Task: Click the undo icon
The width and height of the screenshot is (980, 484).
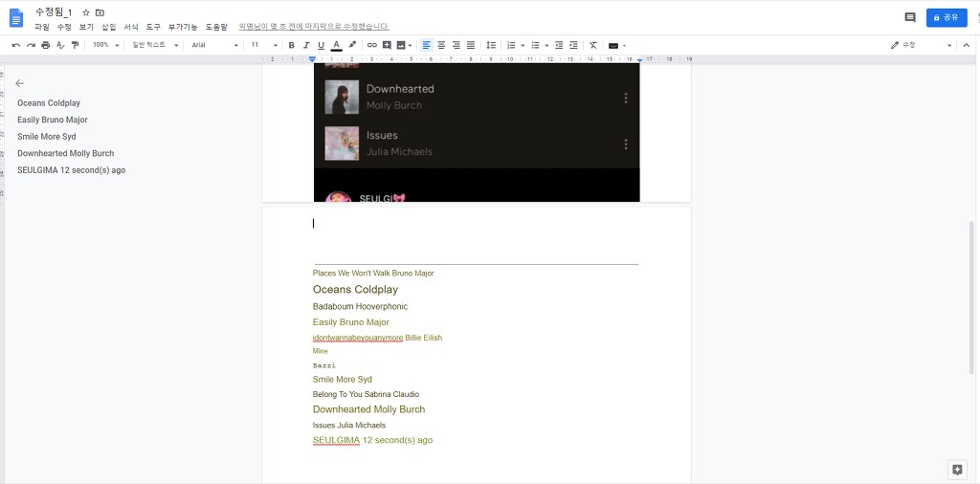Action: pos(16,45)
